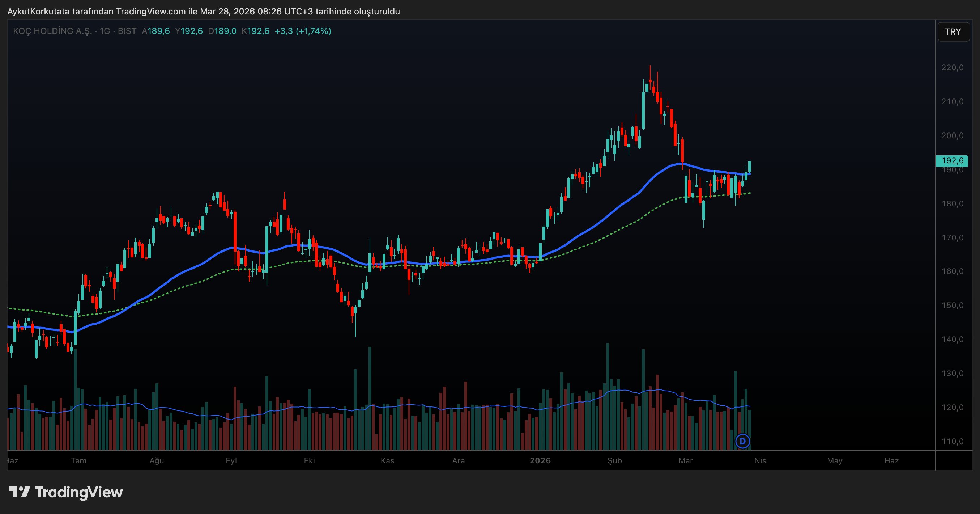The width and height of the screenshot is (980, 514).
Task: Click the 150,0 label on price axis
Action: click(x=952, y=306)
